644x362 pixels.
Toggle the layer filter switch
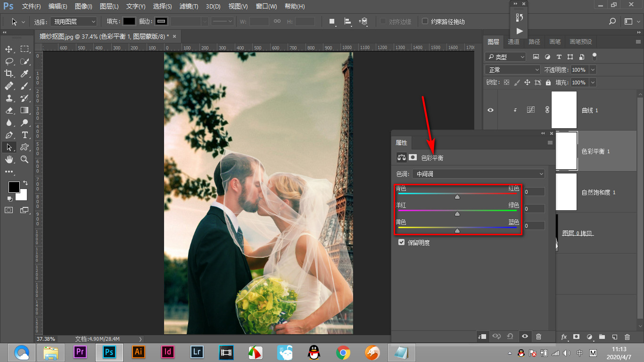594,56
